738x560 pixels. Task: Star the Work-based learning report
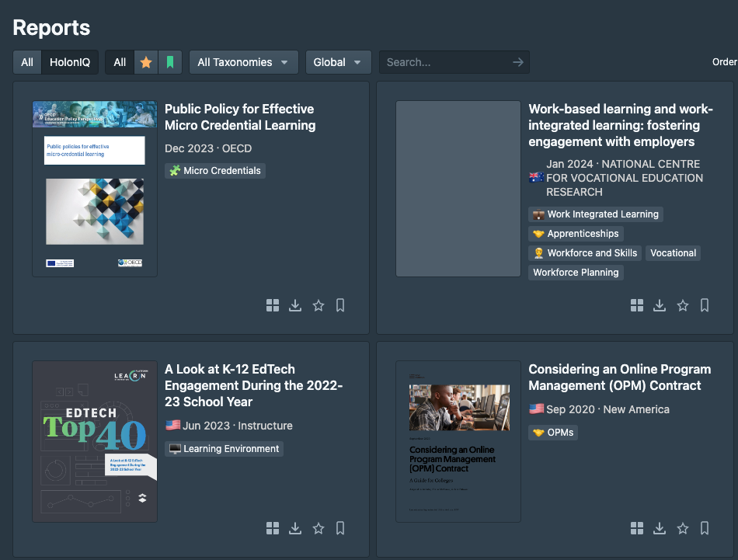tap(683, 305)
